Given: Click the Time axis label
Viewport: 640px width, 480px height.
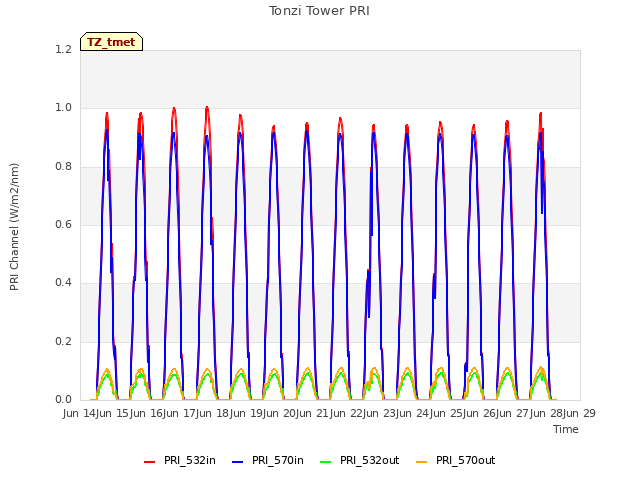Looking at the screenshot, I should [x=566, y=429].
